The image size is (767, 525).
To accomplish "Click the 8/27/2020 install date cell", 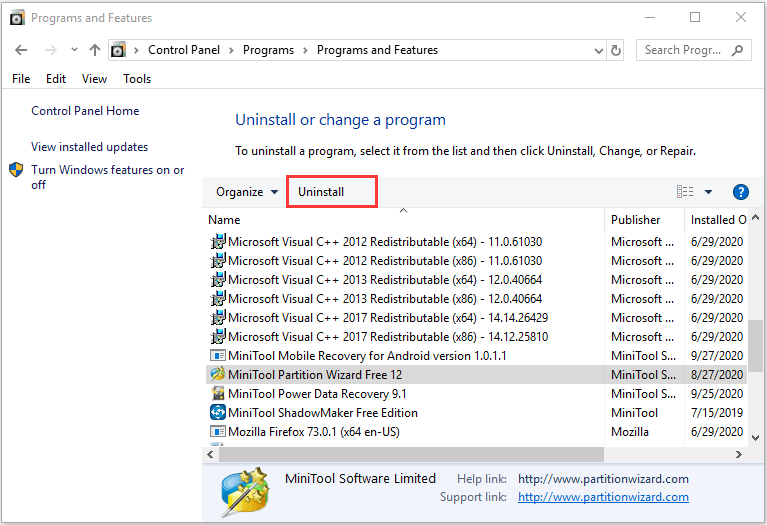I will [717, 375].
